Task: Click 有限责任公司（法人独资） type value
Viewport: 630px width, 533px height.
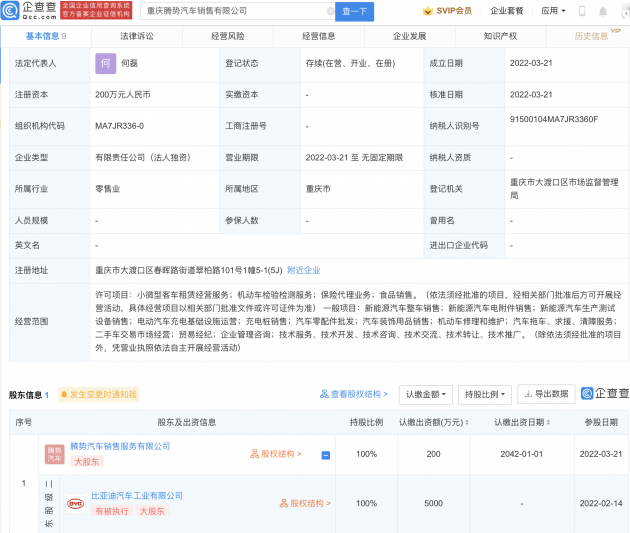Action: click(143, 157)
